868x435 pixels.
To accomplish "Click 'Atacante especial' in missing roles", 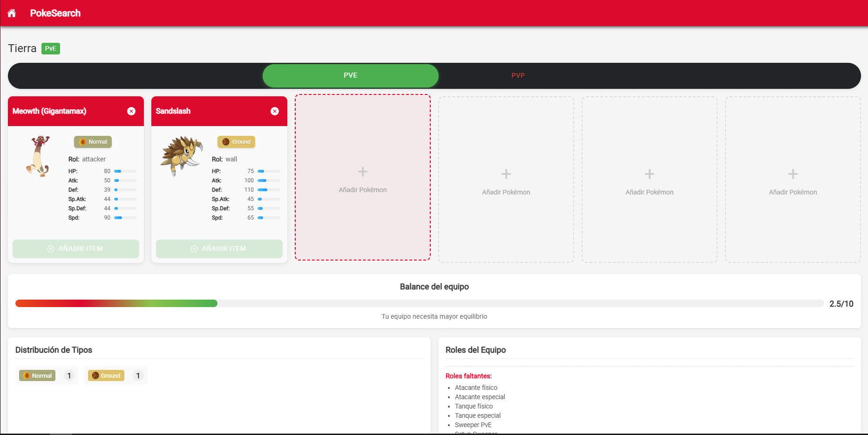I will pos(480,397).
